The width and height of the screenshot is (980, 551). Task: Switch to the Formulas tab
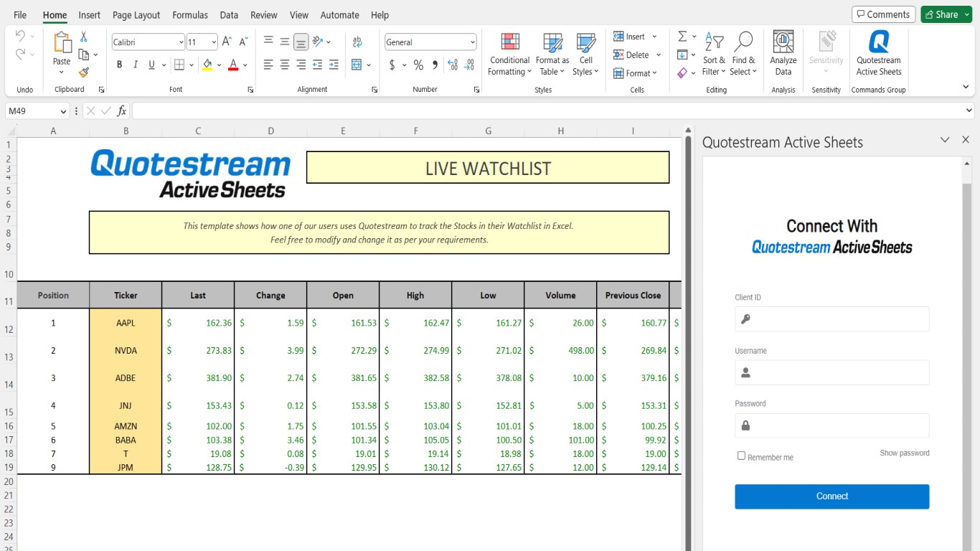[x=190, y=15]
